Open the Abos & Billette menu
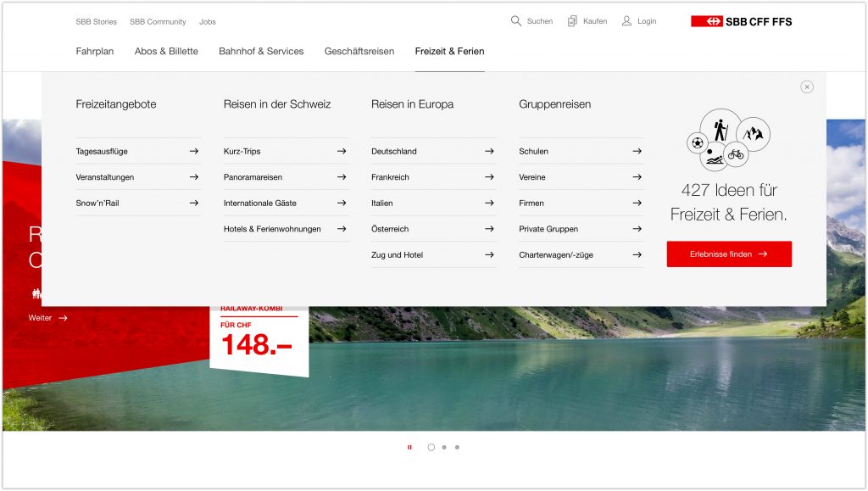The width and height of the screenshot is (868, 491). click(x=166, y=51)
